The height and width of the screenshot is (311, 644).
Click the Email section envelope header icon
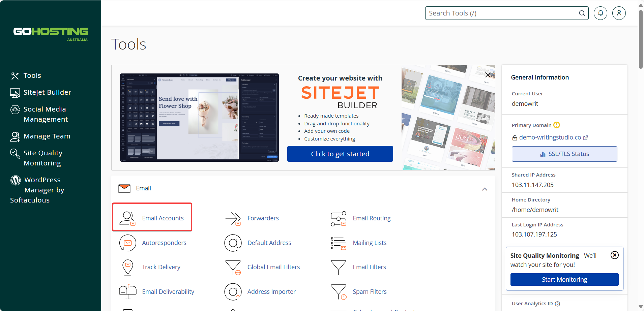[124, 188]
